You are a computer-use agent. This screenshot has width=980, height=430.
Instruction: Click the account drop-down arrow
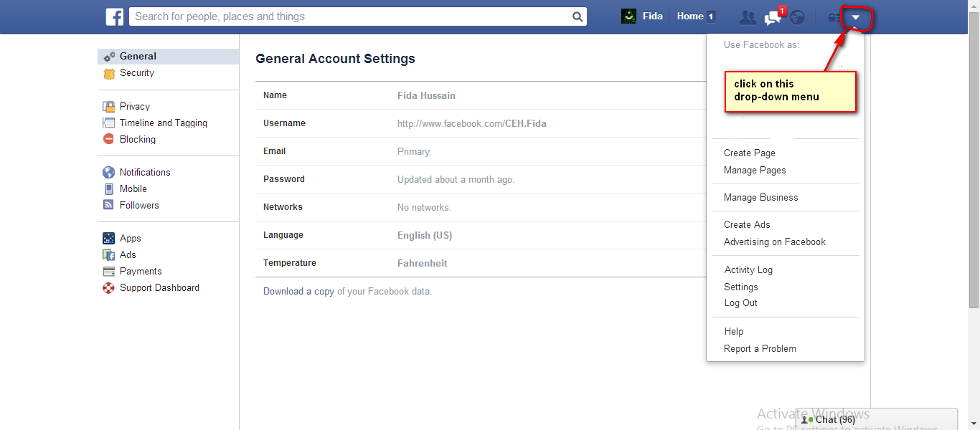click(855, 17)
